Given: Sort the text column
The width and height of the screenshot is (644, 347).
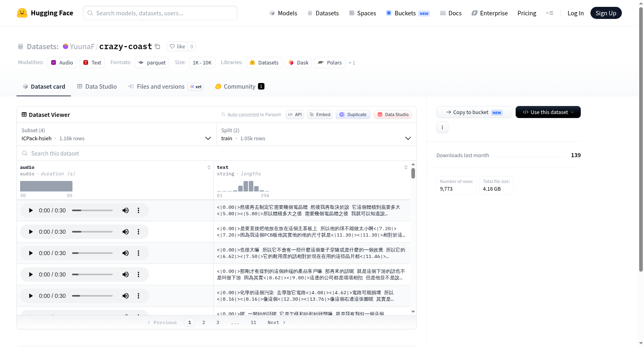Looking at the screenshot, I should (406, 167).
